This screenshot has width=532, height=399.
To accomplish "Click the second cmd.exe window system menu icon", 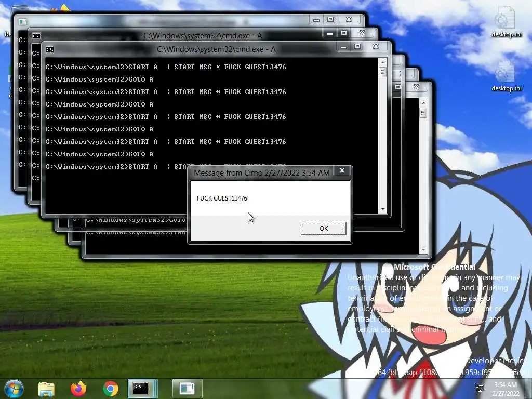I will (x=36, y=36).
